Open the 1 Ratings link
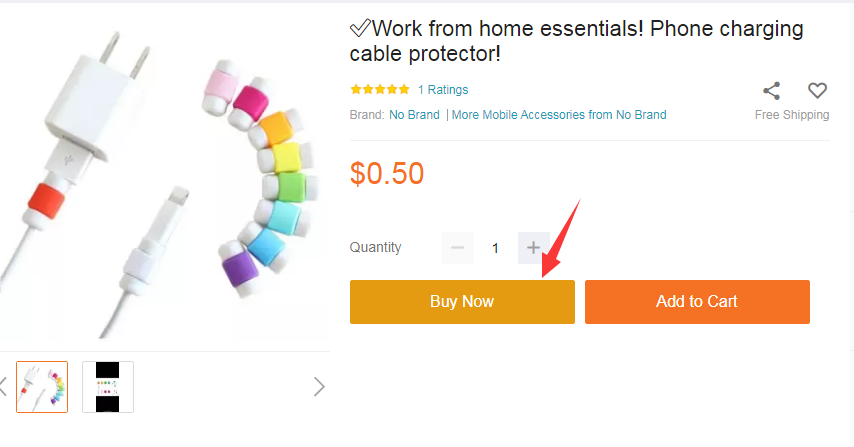 click(443, 90)
